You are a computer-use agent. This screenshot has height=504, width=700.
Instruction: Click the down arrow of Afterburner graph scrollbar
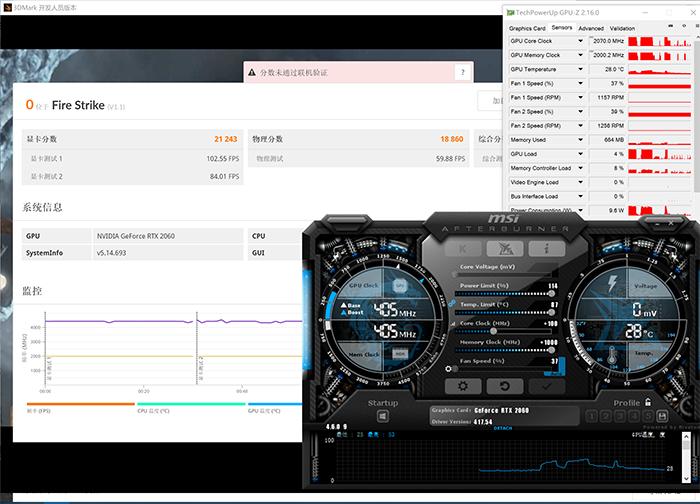[x=686, y=479]
